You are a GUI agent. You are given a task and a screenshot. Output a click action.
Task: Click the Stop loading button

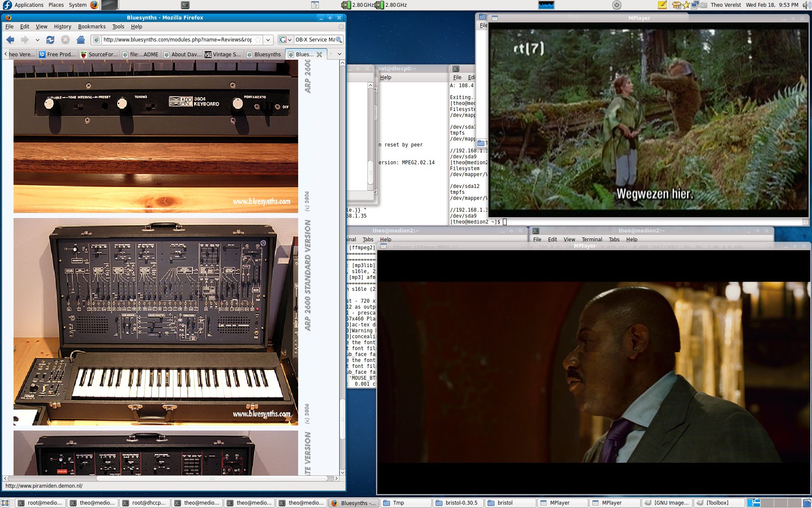65,40
